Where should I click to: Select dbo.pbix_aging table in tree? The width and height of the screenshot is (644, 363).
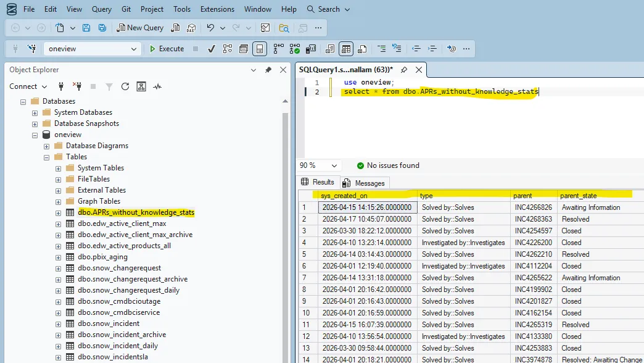[102, 257]
